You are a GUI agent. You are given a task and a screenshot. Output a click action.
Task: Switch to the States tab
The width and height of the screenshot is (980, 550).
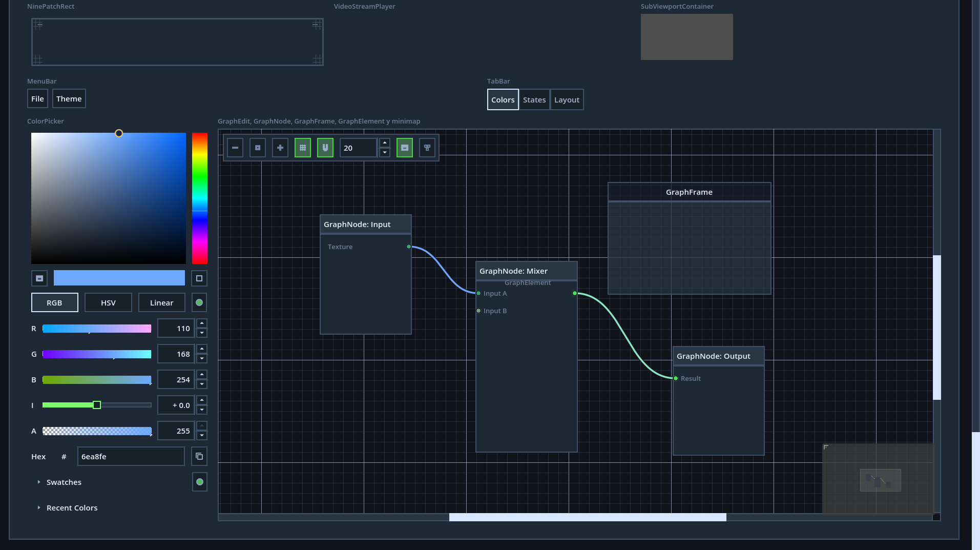click(x=534, y=99)
